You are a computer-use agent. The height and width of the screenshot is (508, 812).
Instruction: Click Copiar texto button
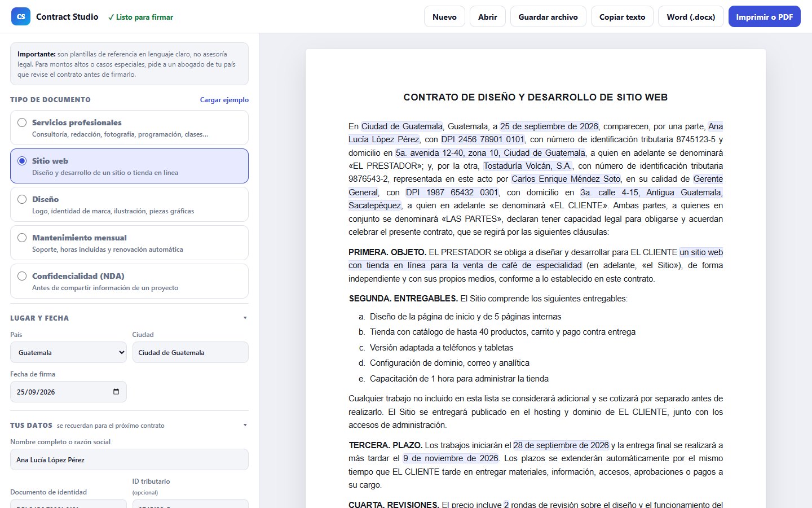pos(622,17)
